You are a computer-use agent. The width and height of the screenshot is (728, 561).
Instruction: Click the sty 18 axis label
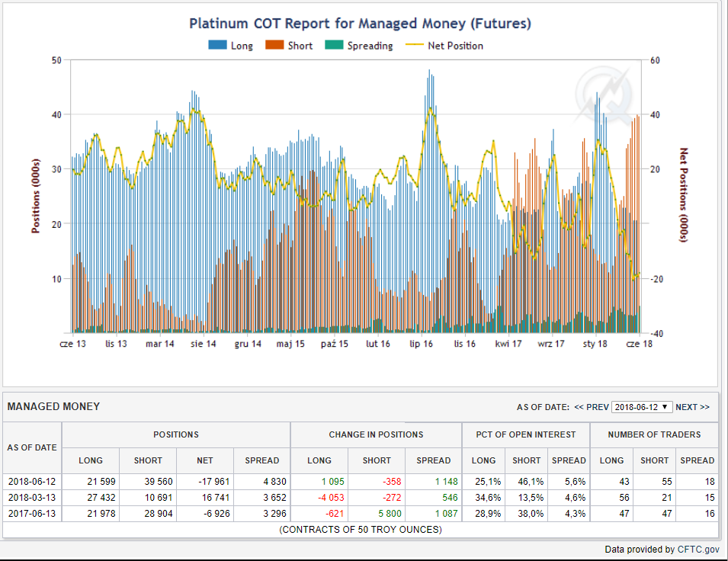[595, 344]
